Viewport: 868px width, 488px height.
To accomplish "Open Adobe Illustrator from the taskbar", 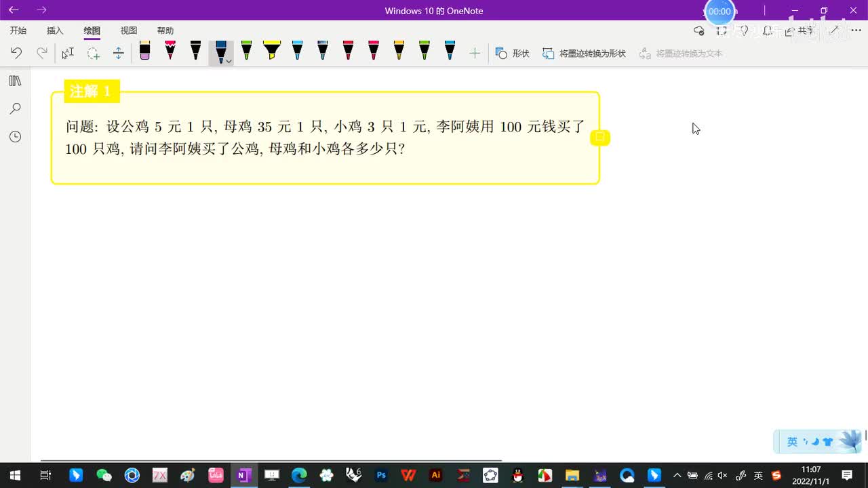I will [x=436, y=475].
